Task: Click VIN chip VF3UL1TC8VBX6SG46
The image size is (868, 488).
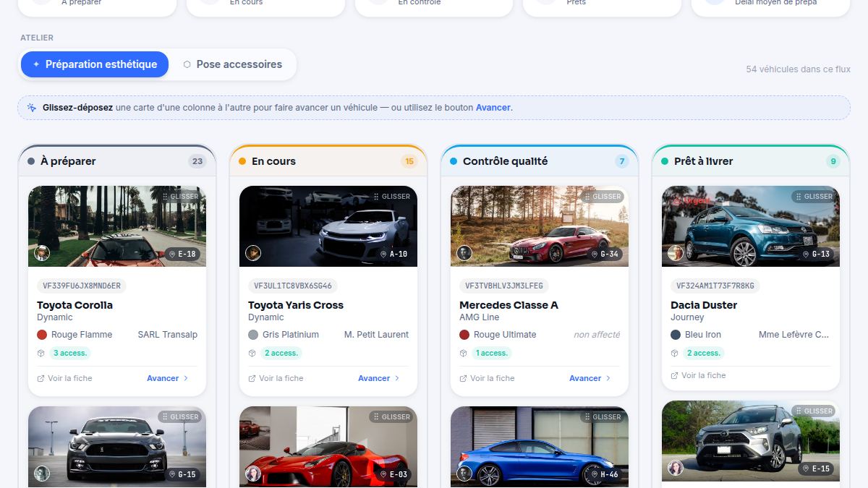Action: click(x=293, y=286)
